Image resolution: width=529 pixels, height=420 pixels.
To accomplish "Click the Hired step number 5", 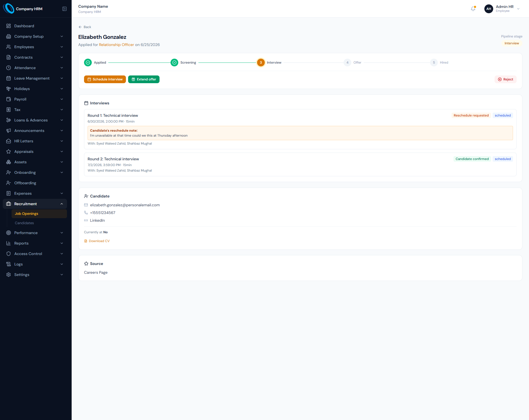I will [434, 63].
